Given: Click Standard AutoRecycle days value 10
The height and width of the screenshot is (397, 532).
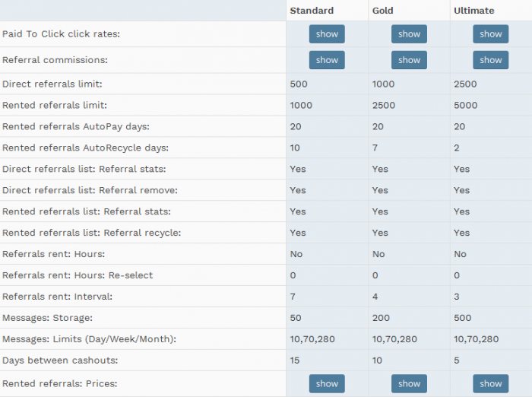Looking at the screenshot, I should click(x=295, y=148).
